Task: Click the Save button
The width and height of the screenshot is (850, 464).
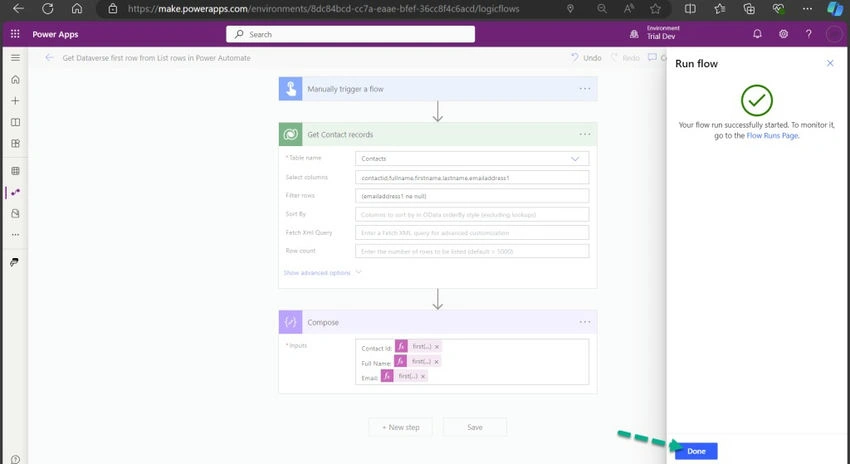Action: tap(475, 427)
